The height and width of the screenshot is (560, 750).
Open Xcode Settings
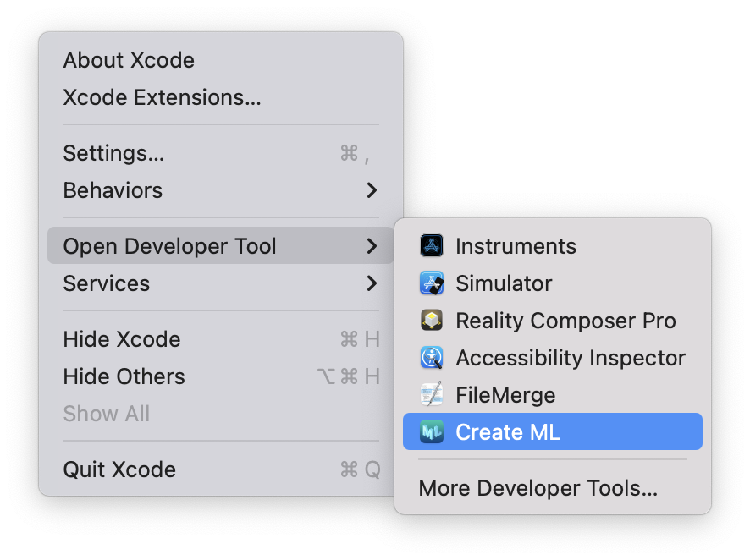point(113,153)
